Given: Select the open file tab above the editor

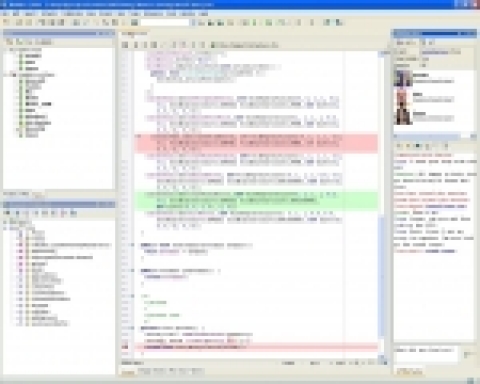Looking at the screenshot, I should click(134, 34).
